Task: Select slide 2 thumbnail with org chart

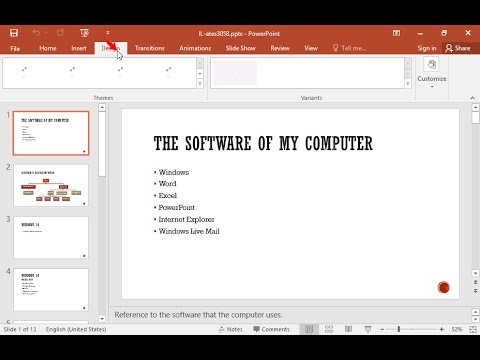Action: pyautogui.click(x=51, y=185)
